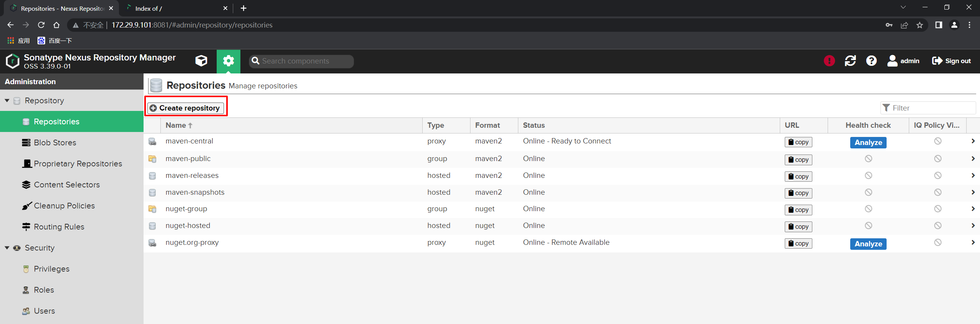The height and width of the screenshot is (324, 980).
Task: Click the nuget.org-proxy repository icon
Action: click(x=152, y=243)
